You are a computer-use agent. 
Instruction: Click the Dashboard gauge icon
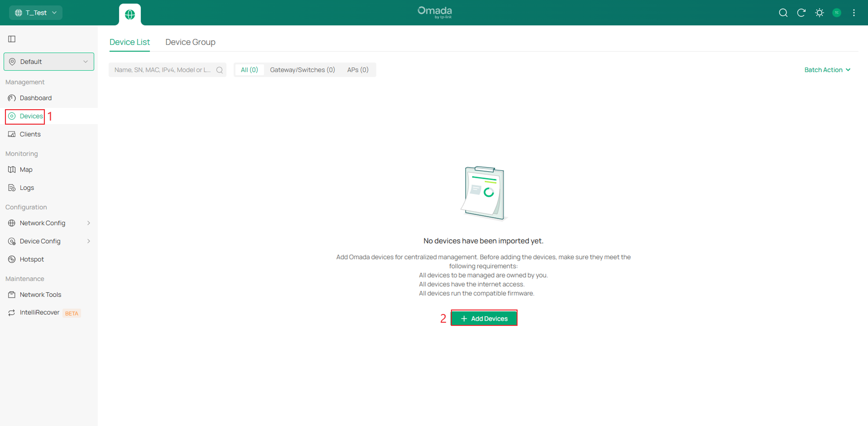click(x=12, y=98)
